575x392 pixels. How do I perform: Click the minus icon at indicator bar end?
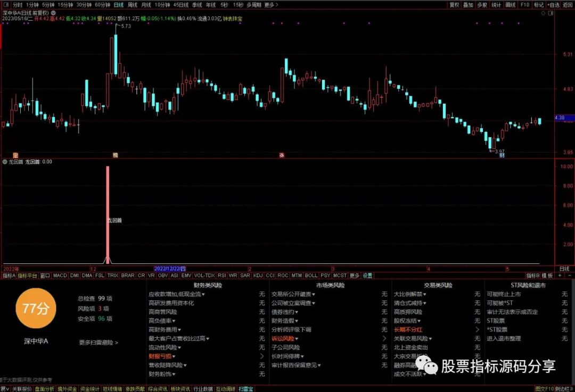(x=570, y=276)
